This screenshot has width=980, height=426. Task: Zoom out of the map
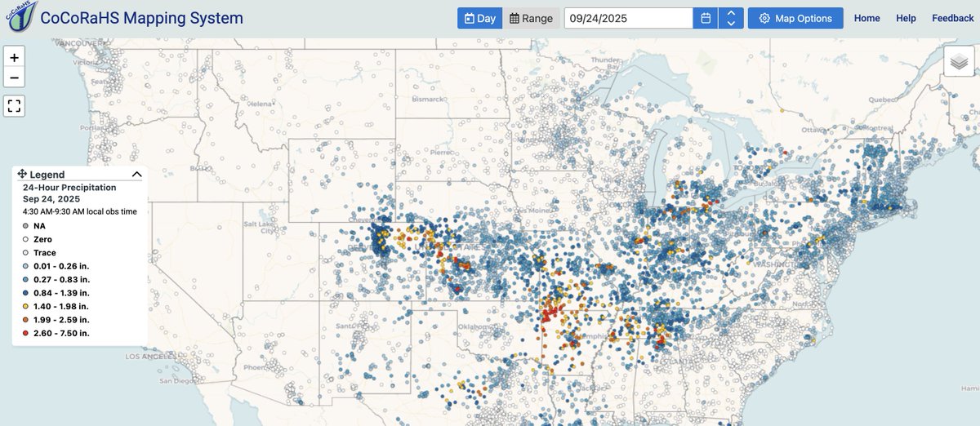pyautogui.click(x=15, y=78)
